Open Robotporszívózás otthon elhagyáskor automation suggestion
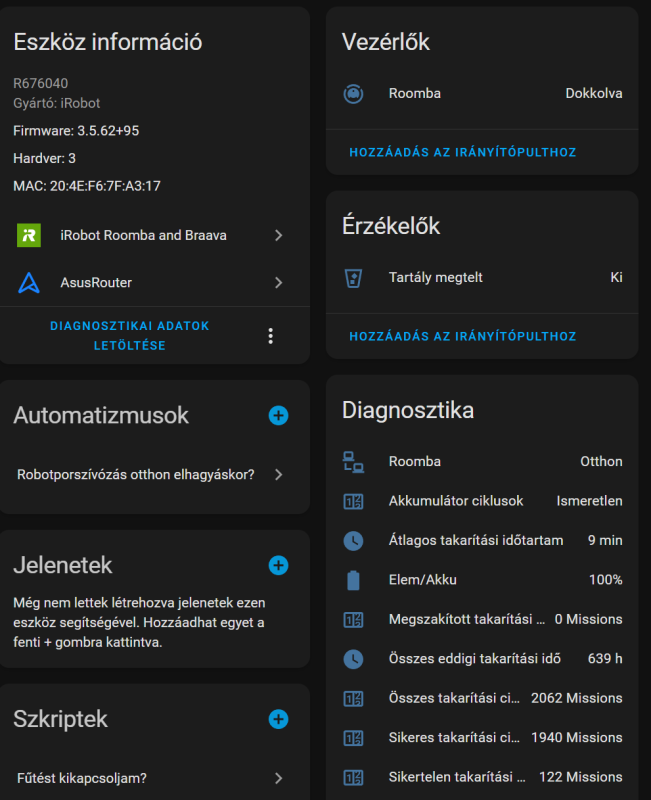This screenshot has height=800, width=651. click(x=152, y=474)
